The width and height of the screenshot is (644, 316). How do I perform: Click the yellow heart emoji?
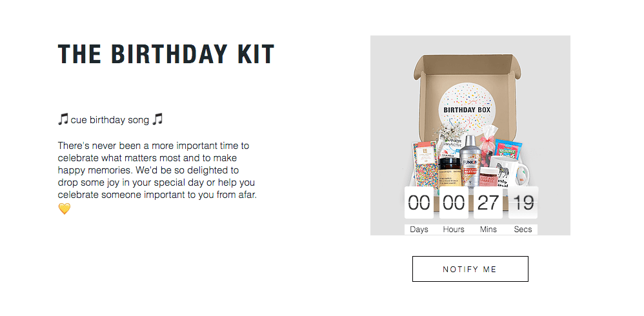coord(65,209)
